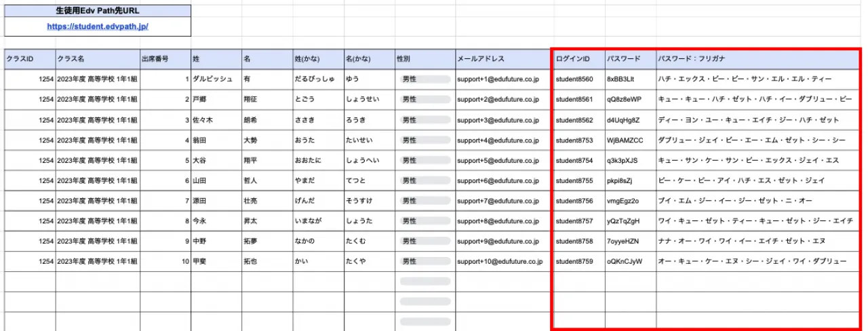This screenshot has width=868, height=331.
Task: Click the kana cell いまなが
Action: click(318, 221)
